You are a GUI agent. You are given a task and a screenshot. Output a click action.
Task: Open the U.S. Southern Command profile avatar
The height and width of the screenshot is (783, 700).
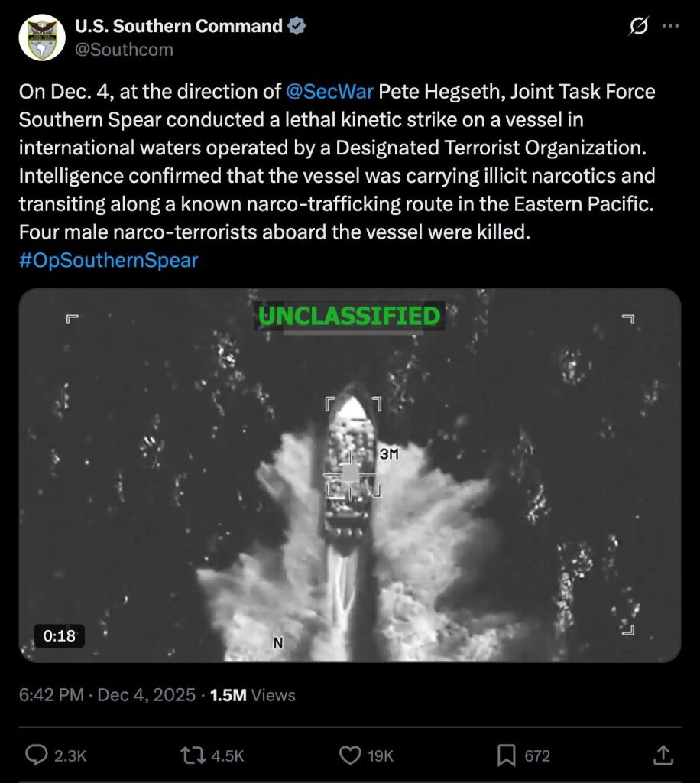coord(41,37)
